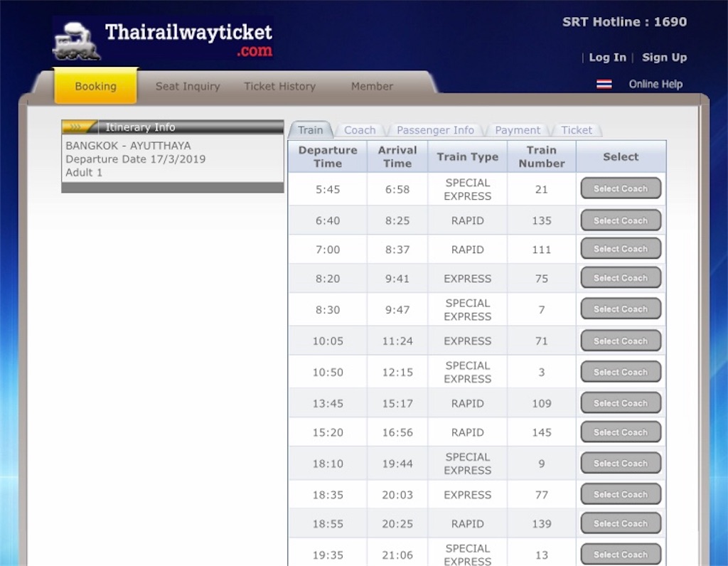This screenshot has width=728, height=566.
Task: Click the 5:45 departure time cell
Action: [328, 189]
